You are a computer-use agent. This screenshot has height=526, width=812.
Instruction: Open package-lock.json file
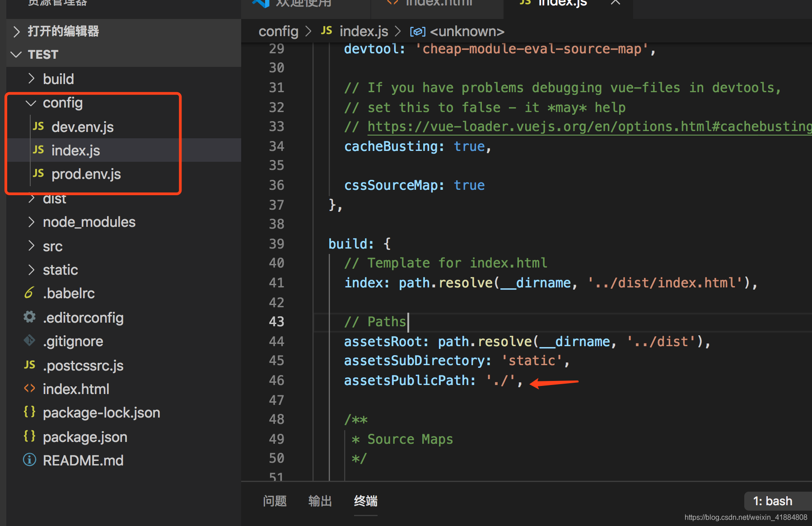pos(101,413)
